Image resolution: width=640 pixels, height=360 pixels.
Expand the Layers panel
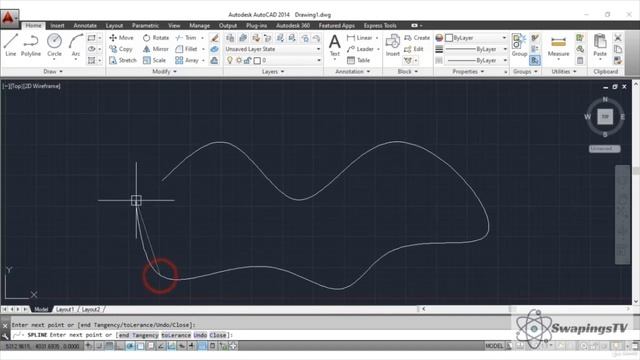[x=273, y=71]
